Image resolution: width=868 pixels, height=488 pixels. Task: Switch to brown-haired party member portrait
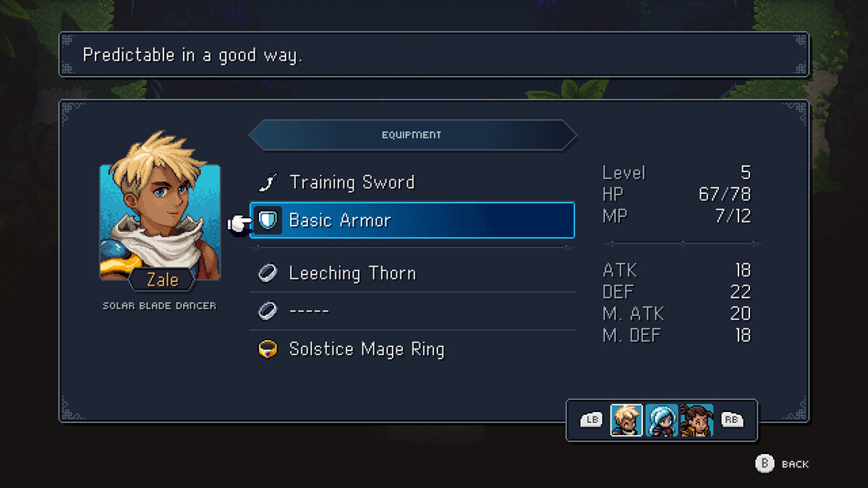697,420
